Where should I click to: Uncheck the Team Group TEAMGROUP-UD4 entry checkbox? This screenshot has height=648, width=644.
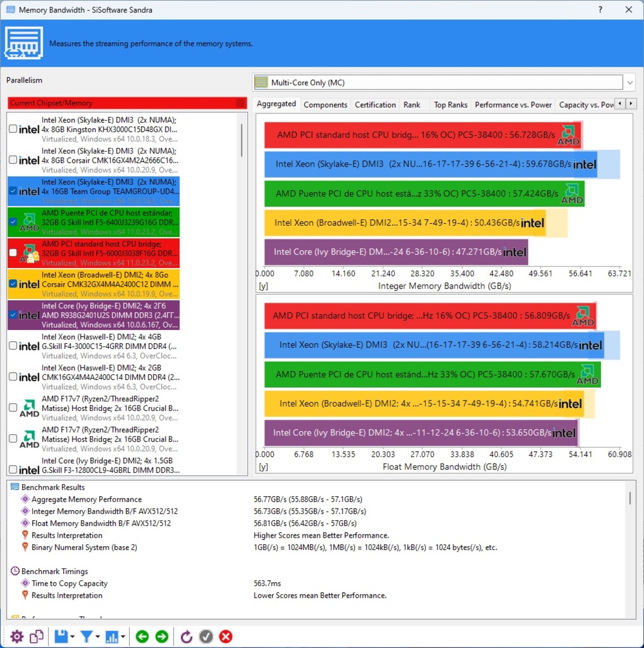pyautogui.click(x=13, y=191)
